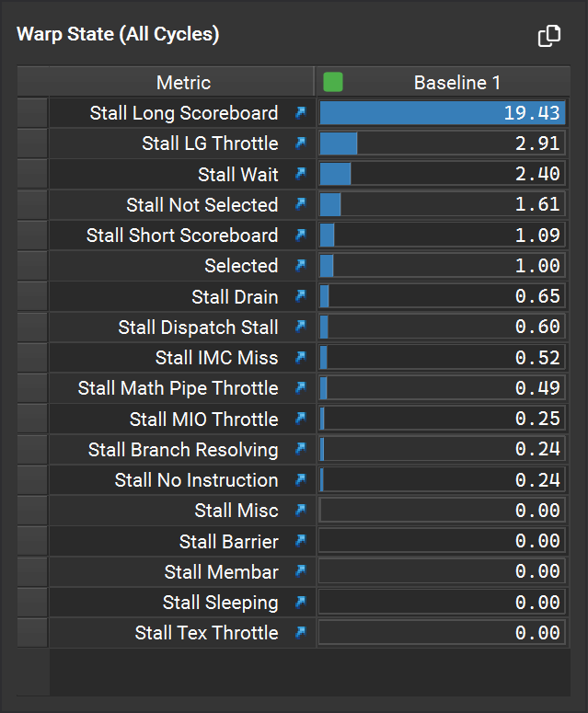588x713 pixels.
Task: Click the 0.24 value for Stall No Instruction
Action: pos(537,479)
